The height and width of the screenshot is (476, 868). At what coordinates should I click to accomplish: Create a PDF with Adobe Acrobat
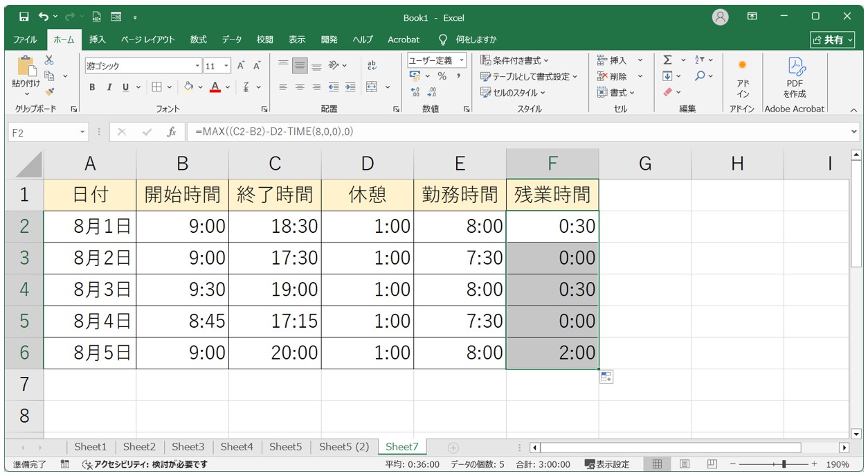click(x=795, y=78)
